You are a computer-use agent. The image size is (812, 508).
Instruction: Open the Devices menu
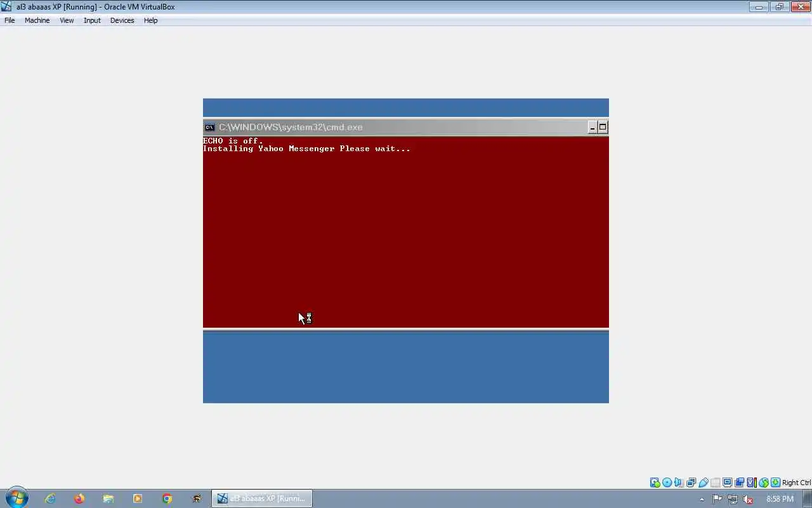pos(122,20)
